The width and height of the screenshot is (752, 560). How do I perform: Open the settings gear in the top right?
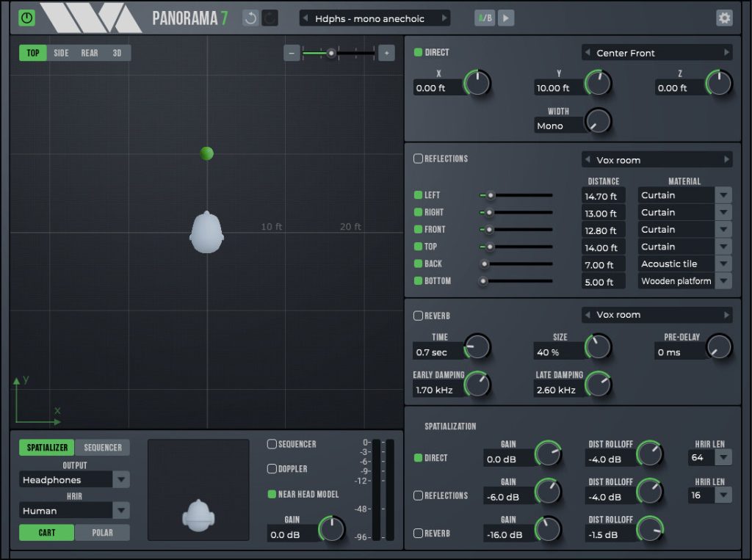pos(724,16)
